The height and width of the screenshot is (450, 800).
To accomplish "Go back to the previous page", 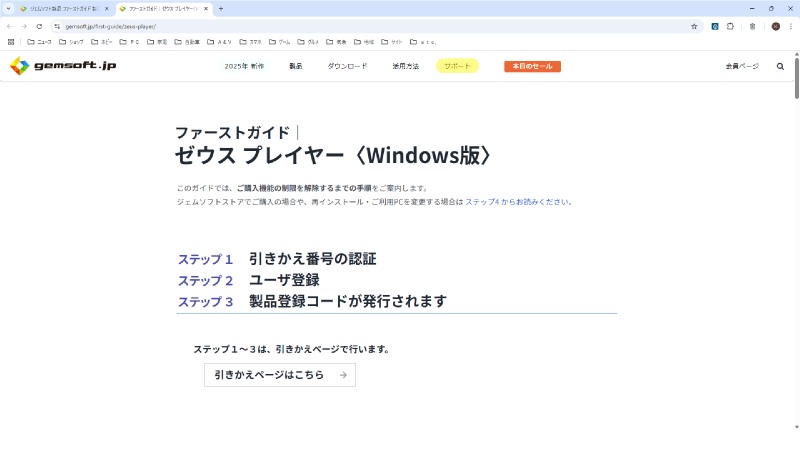I will pos(10,26).
